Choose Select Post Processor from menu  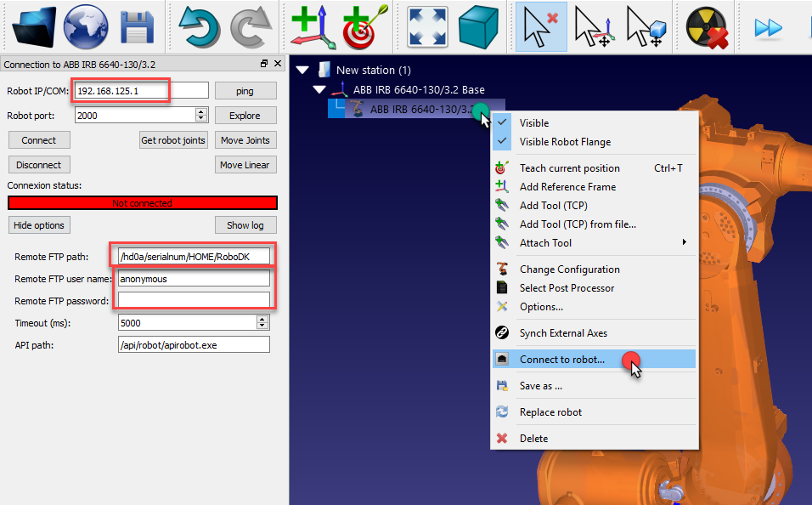[567, 288]
